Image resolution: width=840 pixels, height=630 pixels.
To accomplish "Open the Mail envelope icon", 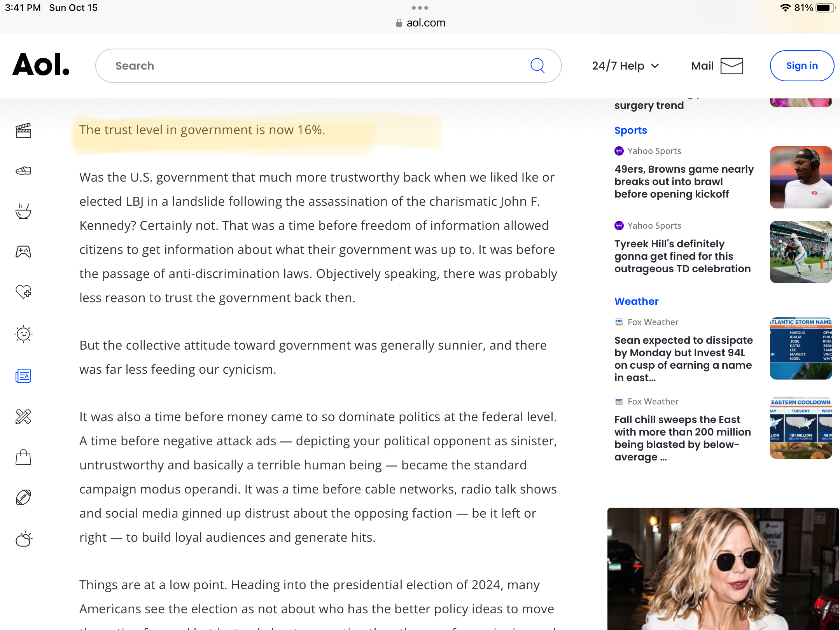I will point(732,66).
